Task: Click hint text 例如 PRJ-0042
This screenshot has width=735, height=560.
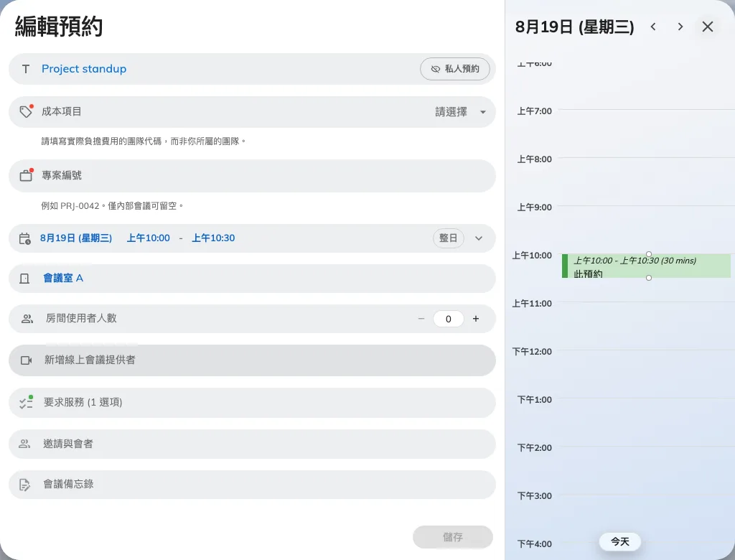Action: pos(112,206)
